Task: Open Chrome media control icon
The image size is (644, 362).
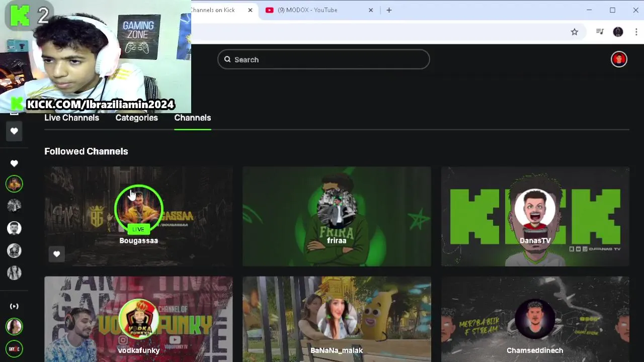Action: pyautogui.click(x=600, y=32)
